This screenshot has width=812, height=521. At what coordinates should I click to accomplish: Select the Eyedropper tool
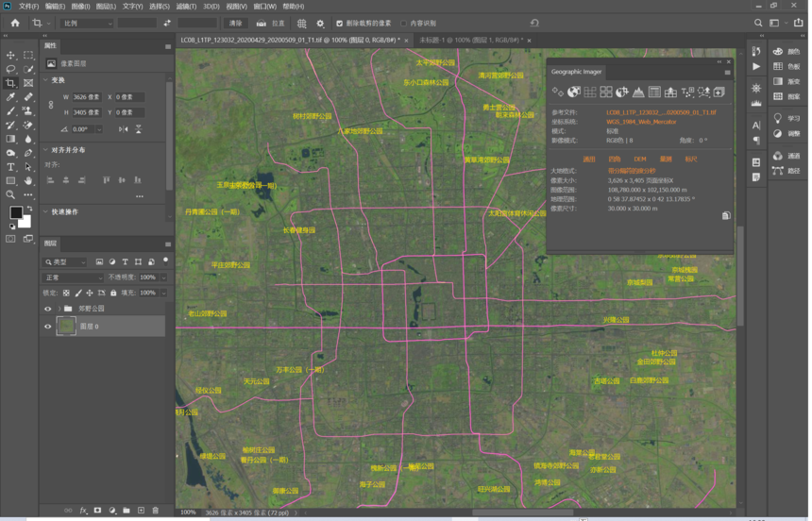coord(10,97)
